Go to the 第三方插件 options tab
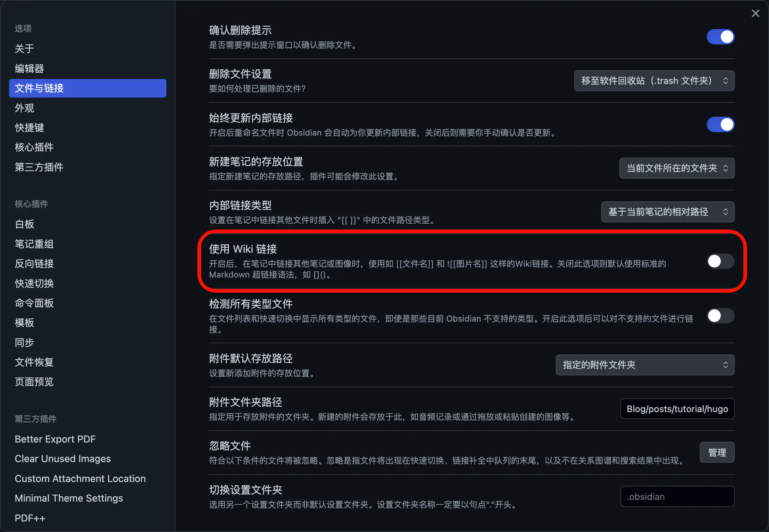The width and height of the screenshot is (769, 532). click(x=39, y=167)
